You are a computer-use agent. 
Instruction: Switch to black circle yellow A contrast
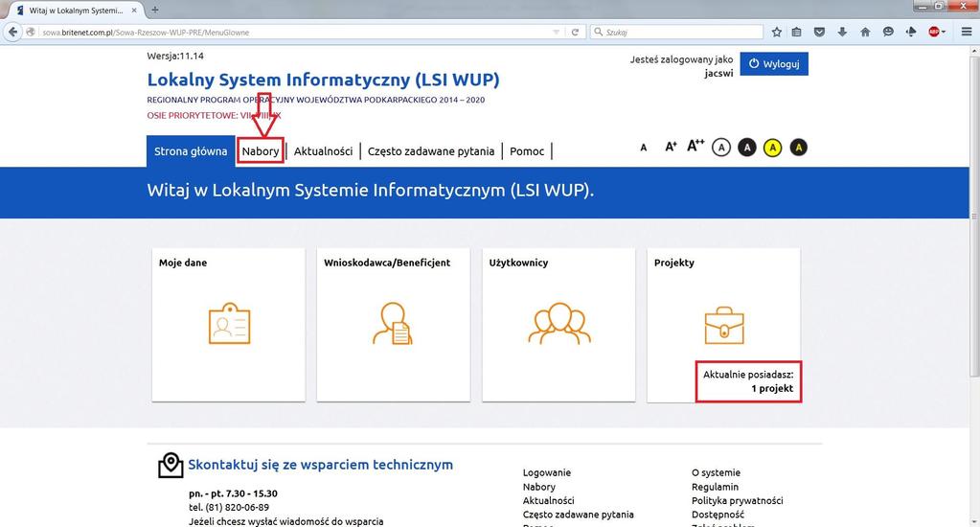(798, 148)
